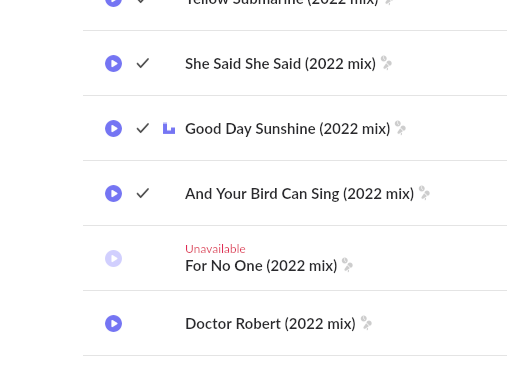Play Doctor Robert track
This screenshot has width=507, height=371.
(x=113, y=323)
